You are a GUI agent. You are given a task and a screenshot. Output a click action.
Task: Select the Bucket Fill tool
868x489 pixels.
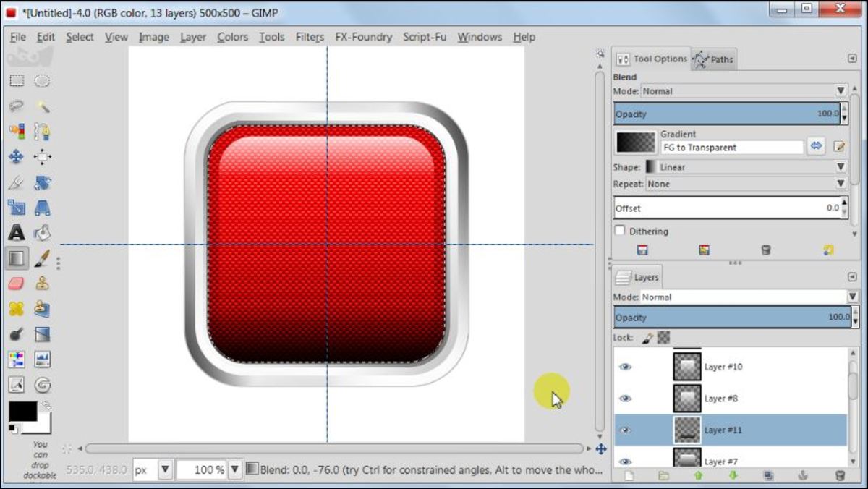43,232
